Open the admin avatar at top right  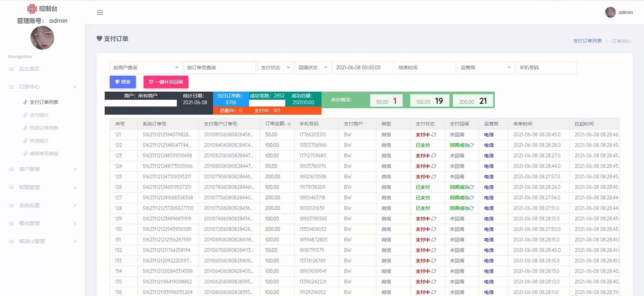(610, 12)
